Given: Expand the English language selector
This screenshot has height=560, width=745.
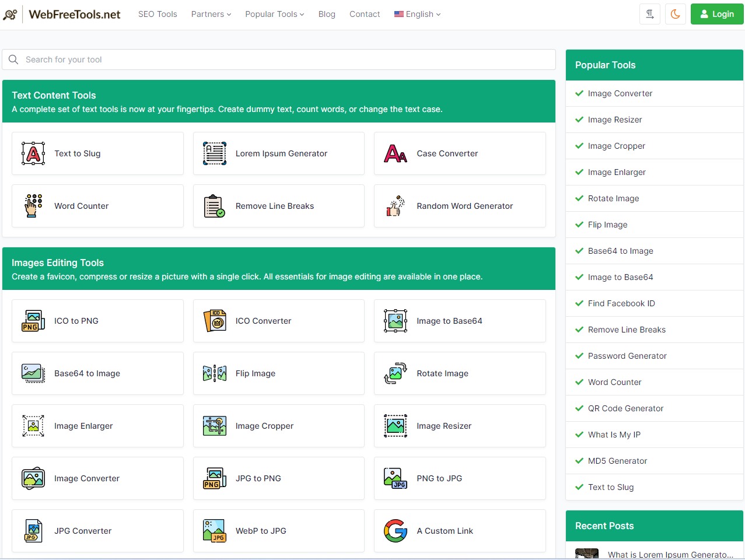Looking at the screenshot, I should tap(417, 14).
